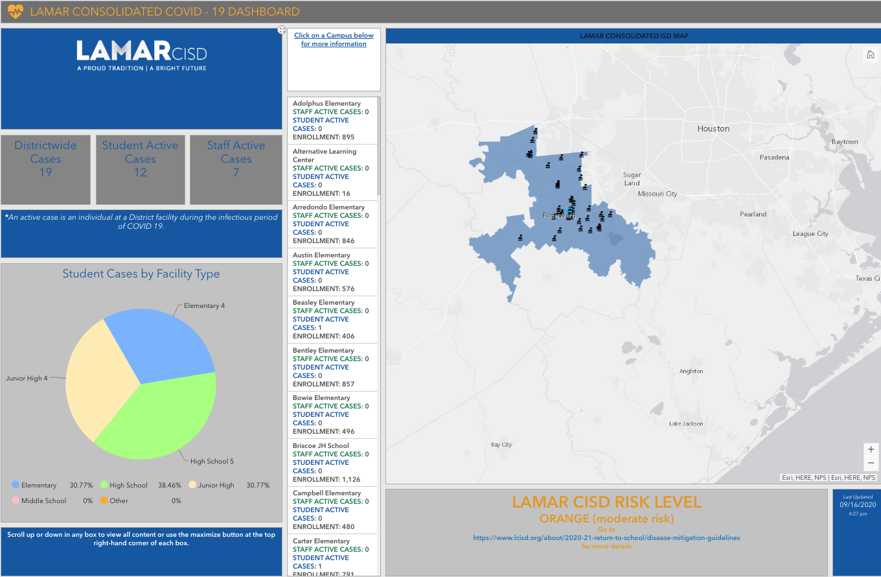Click the Junior High yellow legend swatch

(x=192, y=485)
